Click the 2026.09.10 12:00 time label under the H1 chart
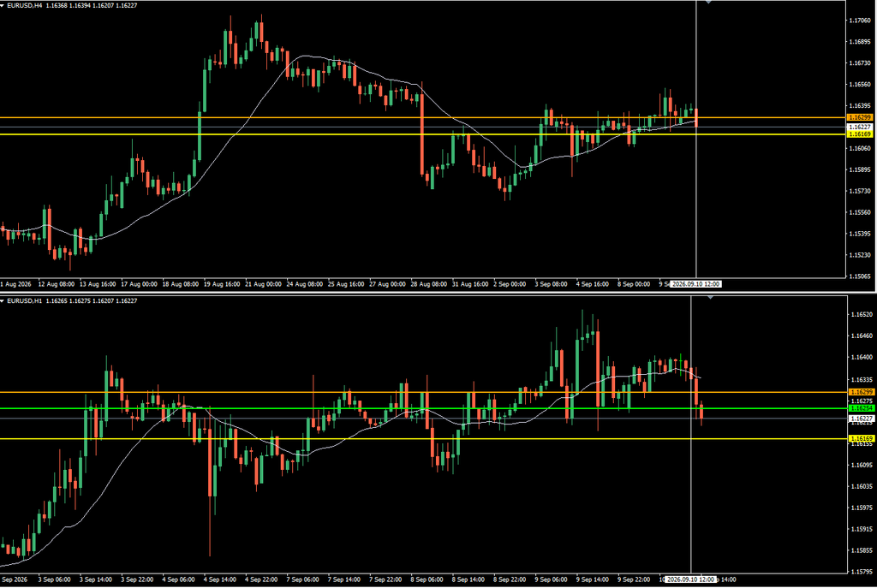 click(x=691, y=579)
